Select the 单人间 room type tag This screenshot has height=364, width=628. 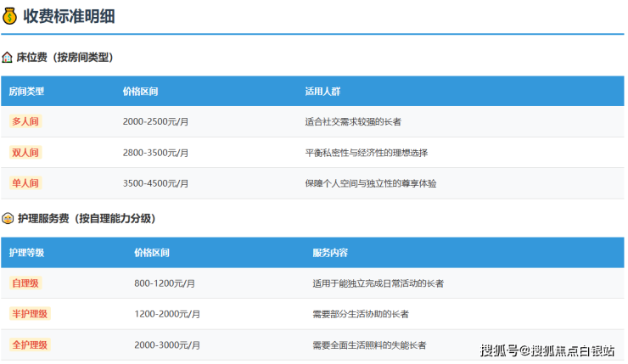point(25,183)
